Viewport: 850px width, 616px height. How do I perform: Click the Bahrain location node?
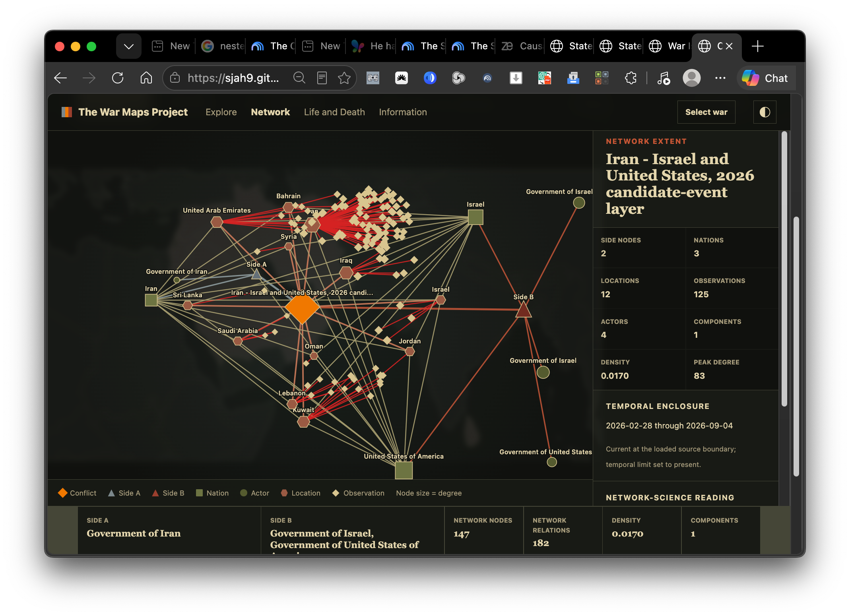288,207
